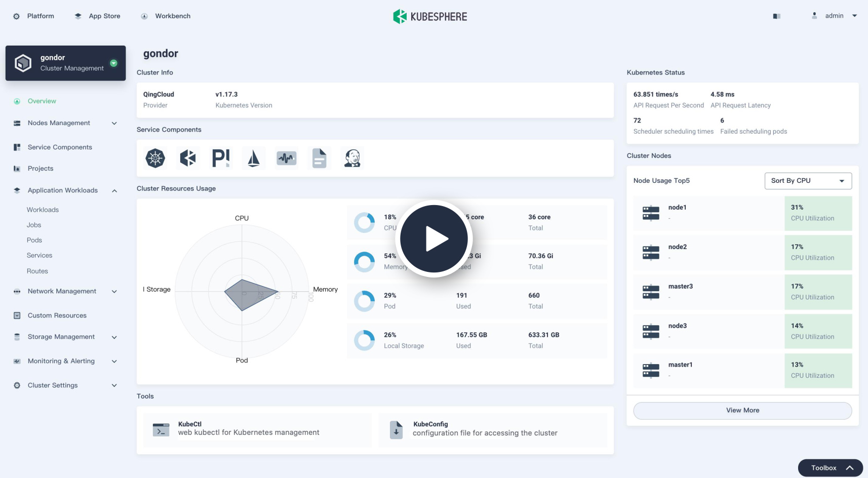Screen dimensions: 868x478
Task: Click the Platform gear icon
Action: pyautogui.click(x=17, y=16)
